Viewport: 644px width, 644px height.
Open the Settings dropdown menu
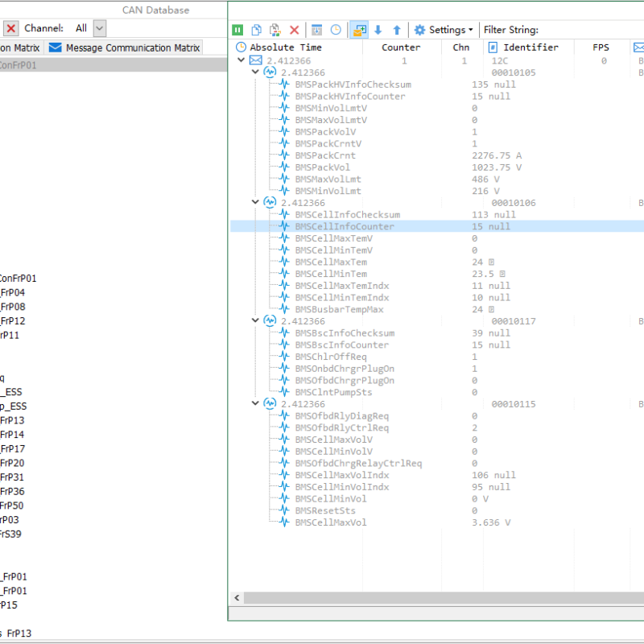coord(444,30)
